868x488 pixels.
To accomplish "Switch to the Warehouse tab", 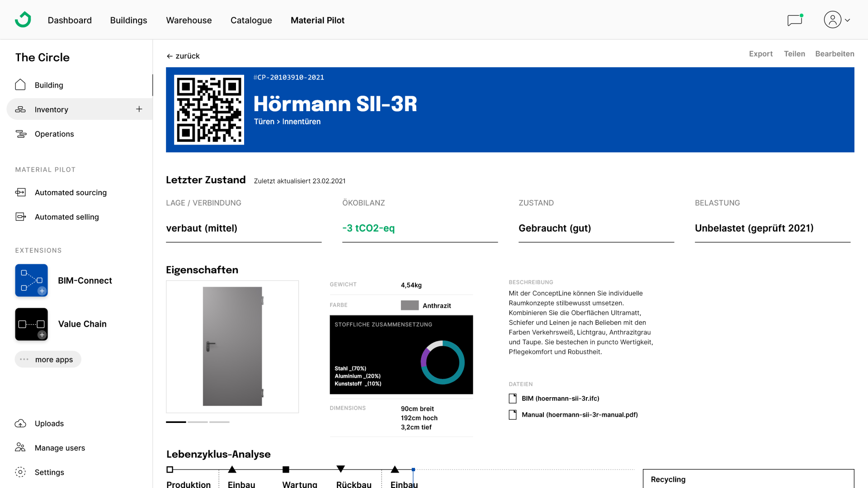I will (189, 20).
